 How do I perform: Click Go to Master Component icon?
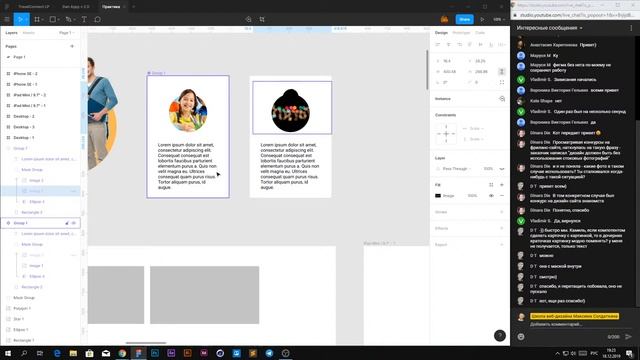502,99
